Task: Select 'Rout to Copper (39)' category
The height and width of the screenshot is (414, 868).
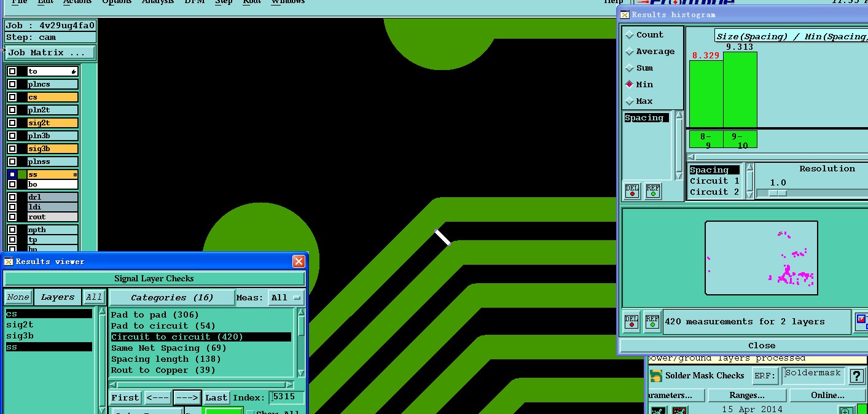Action: 201,370
